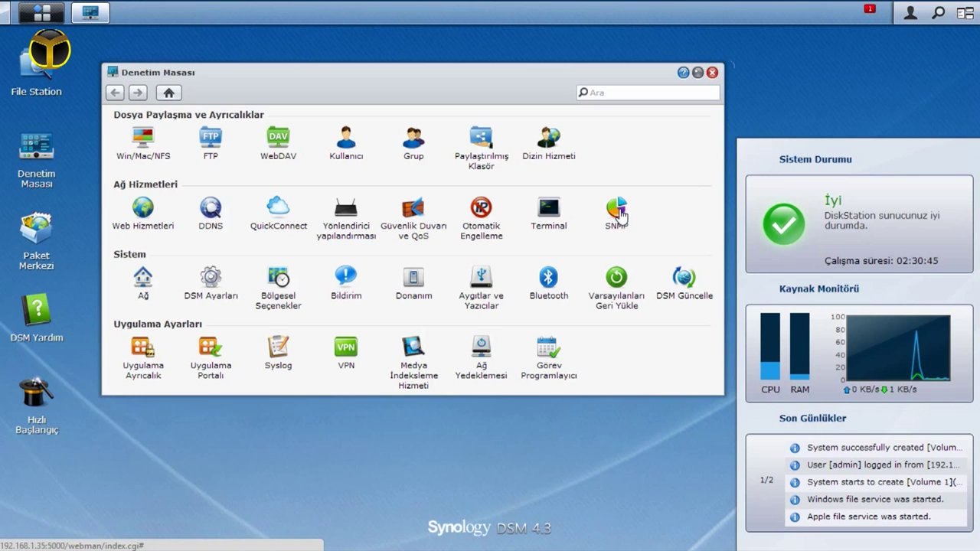Open Bluetooth settings
Viewport: 980px width, 551px height.
pos(549,282)
